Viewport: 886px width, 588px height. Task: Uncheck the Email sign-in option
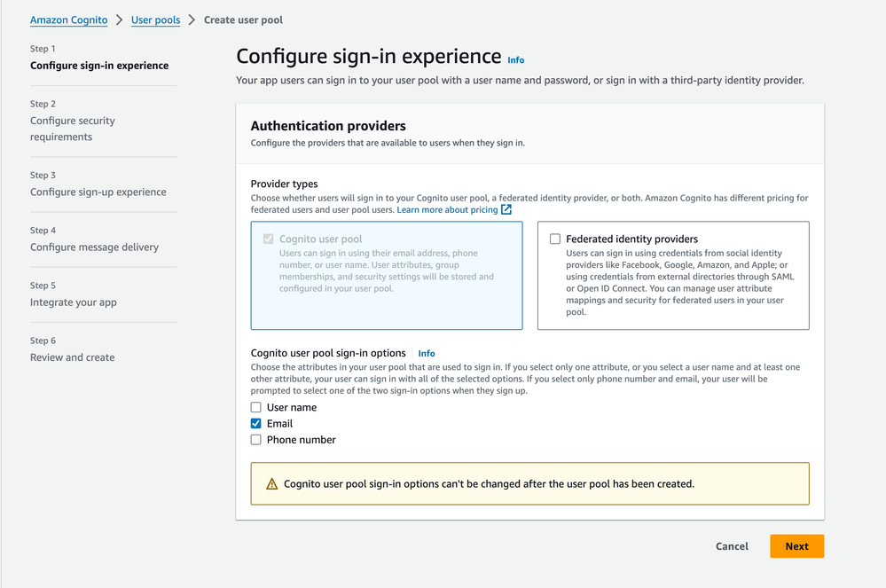point(256,424)
